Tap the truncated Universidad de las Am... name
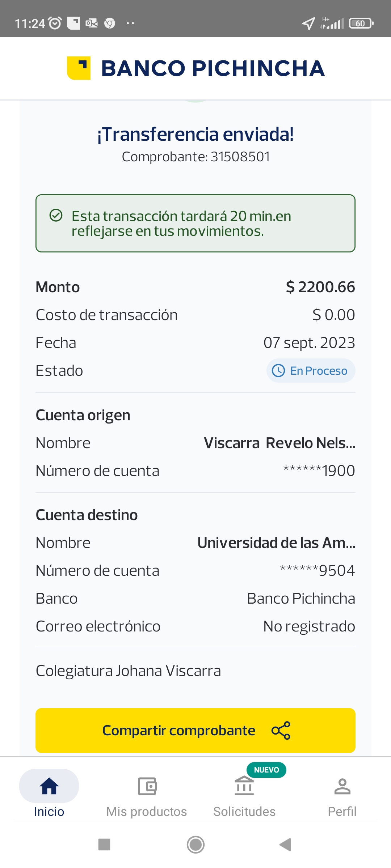 click(276, 543)
